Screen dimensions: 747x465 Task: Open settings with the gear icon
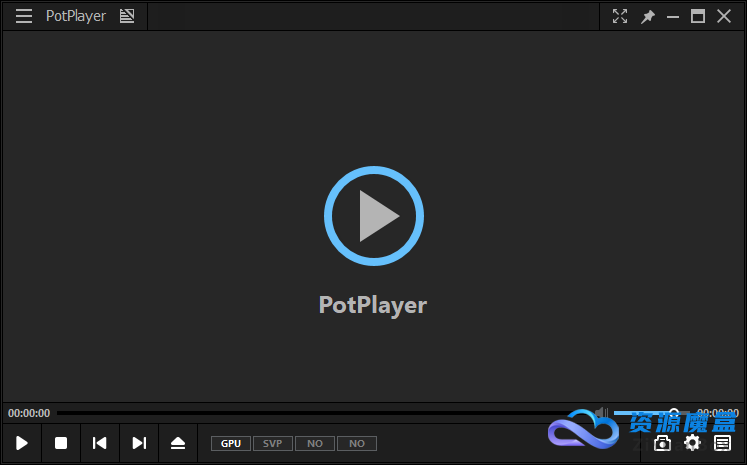pyautogui.click(x=692, y=443)
